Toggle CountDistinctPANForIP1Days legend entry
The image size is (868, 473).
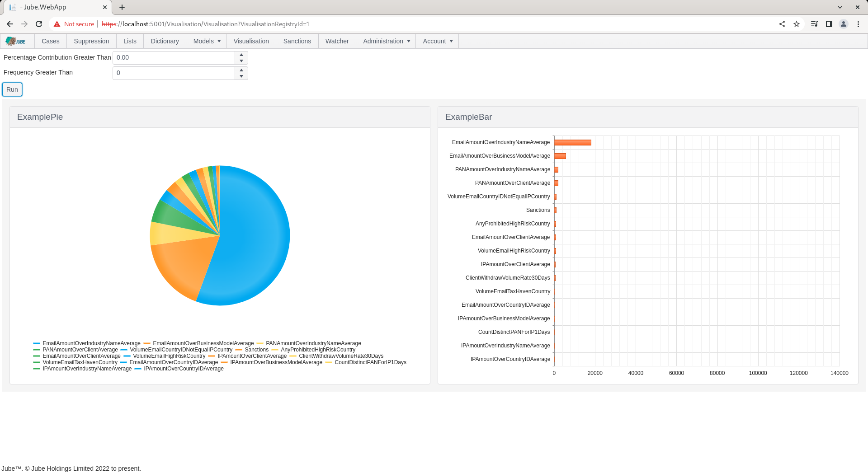tap(366, 362)
